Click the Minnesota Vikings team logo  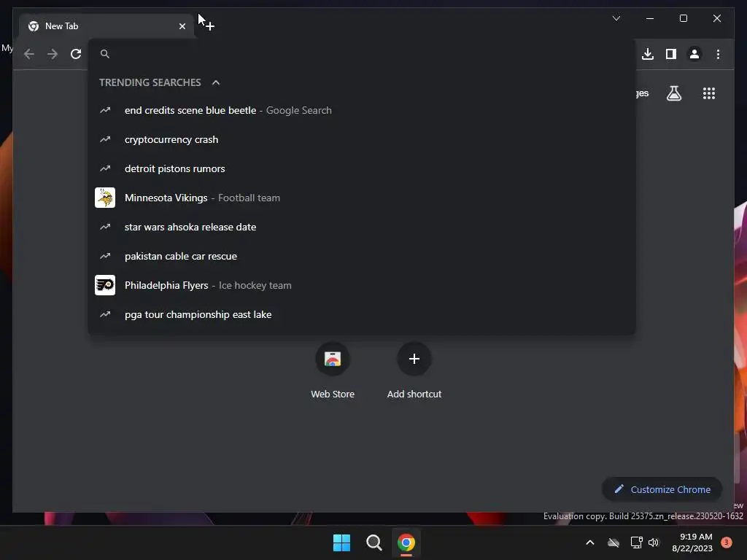(x=105, y=198)
